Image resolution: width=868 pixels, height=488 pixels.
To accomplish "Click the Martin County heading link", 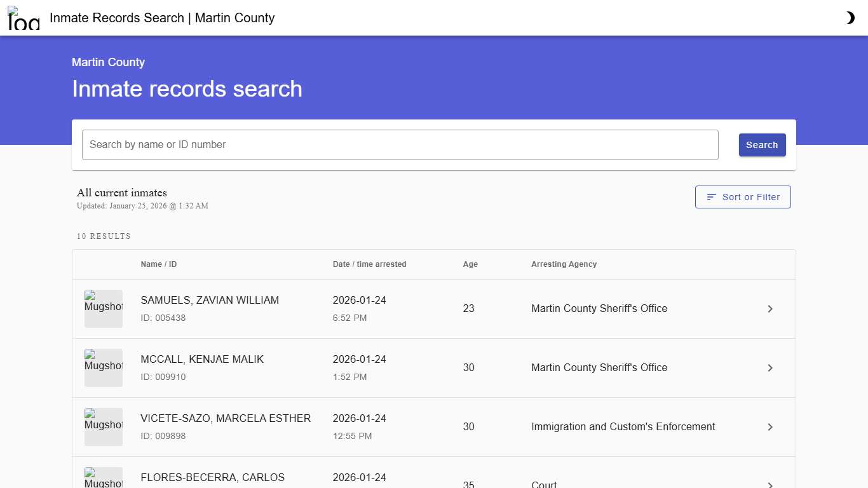I will (108, 62).
